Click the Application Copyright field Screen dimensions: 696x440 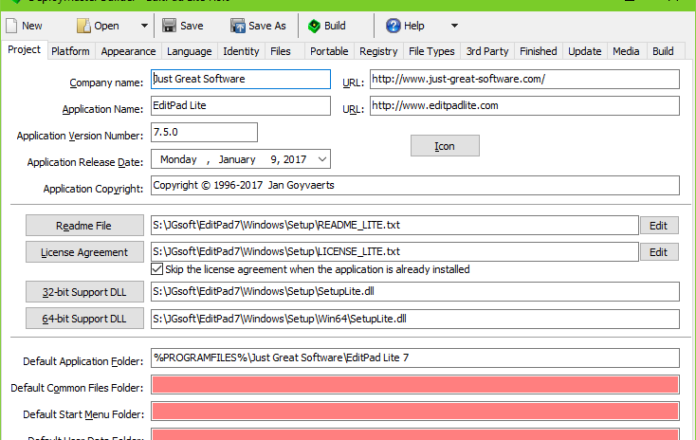(415, 185)
